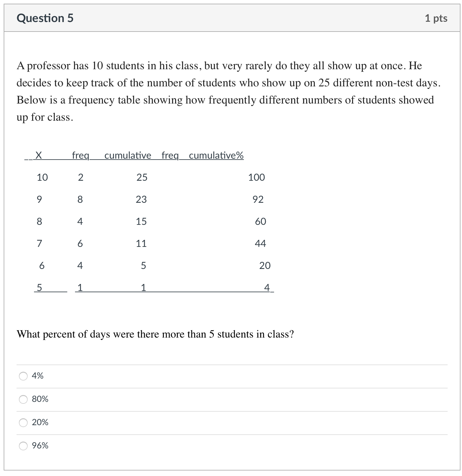Click the cumulative% value 100
This screenshot has height=476, width=462.
tap(256, 177)
